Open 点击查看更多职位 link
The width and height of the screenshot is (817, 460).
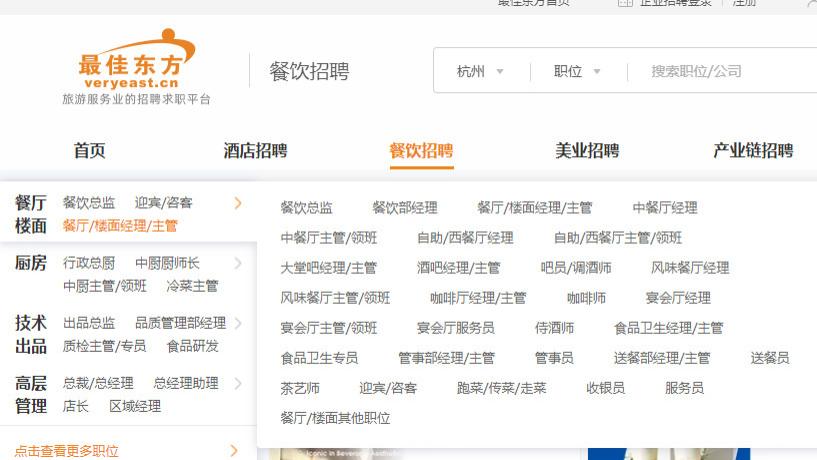tap(67, 451)
